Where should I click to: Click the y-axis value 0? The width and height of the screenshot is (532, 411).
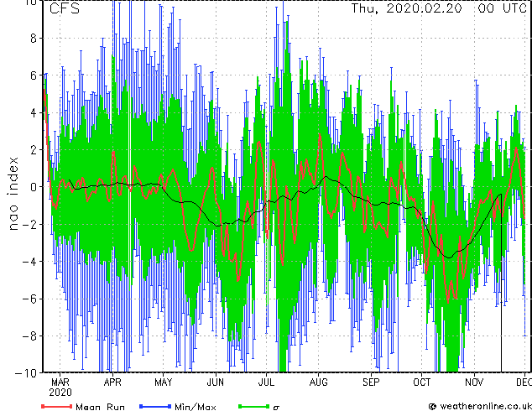point(34,187)
